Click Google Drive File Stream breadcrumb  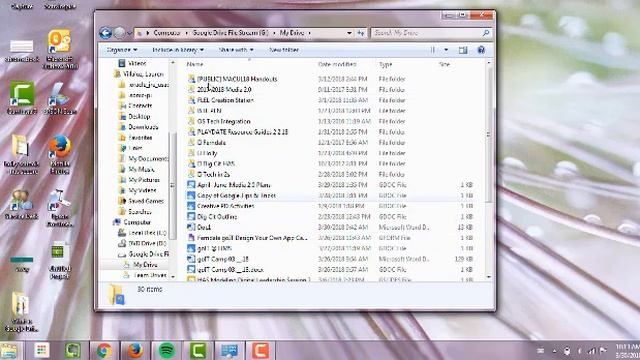click(230, 33)
